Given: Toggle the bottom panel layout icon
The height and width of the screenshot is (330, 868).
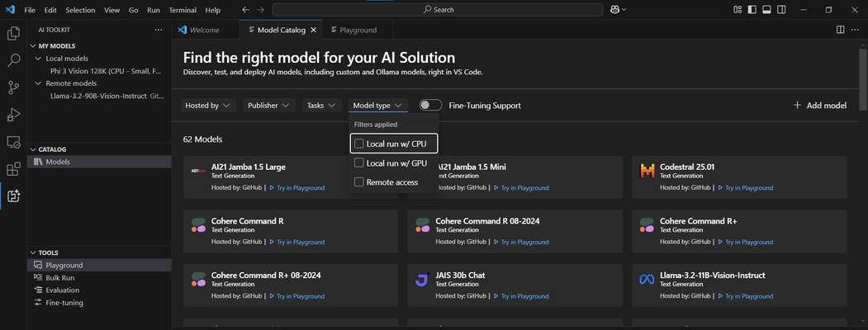Looking at the screenshot, I should [x=766, y=9].
